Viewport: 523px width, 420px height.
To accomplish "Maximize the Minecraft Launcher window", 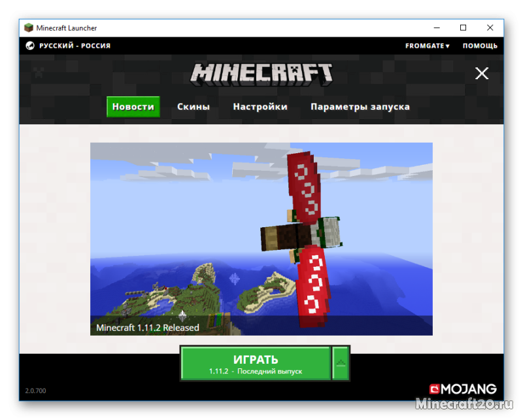I will click(463, 28).
